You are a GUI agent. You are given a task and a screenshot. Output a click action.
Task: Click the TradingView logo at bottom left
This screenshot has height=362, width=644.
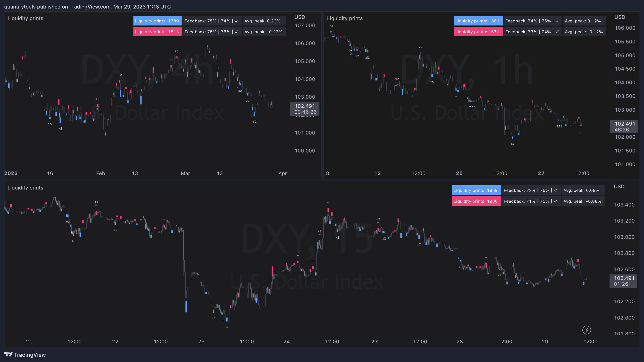click(x=25, y=355)
